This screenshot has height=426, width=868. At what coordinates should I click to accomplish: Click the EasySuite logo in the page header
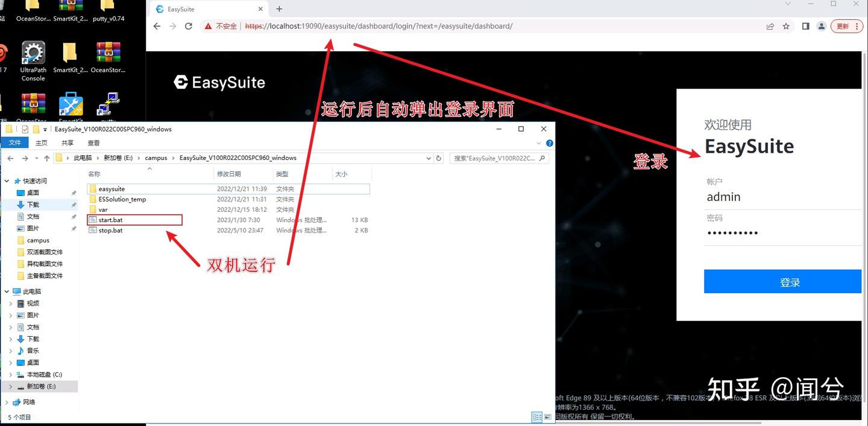pos(219,81)
